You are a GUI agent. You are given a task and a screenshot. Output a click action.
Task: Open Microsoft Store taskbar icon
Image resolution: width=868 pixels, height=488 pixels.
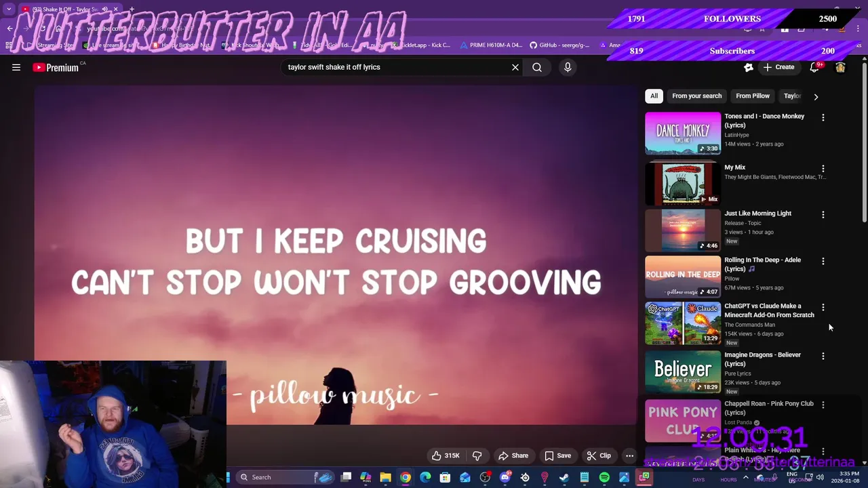[x=445, y=477]
